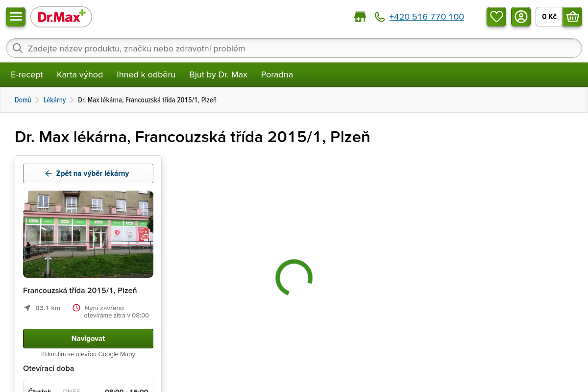588x392 pixels.
Task: Focus the product search input field
Action: pyautogui.click(x=294, y=48)
